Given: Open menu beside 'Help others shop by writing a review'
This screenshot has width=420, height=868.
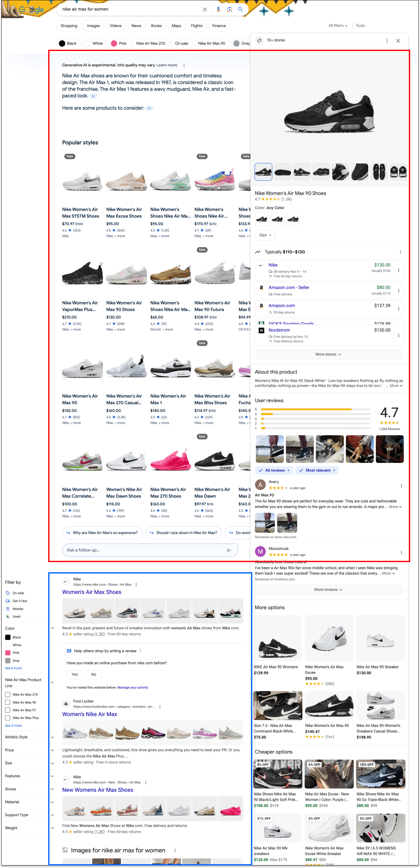Looking at the screenshot, I should (x=140, y=651).
